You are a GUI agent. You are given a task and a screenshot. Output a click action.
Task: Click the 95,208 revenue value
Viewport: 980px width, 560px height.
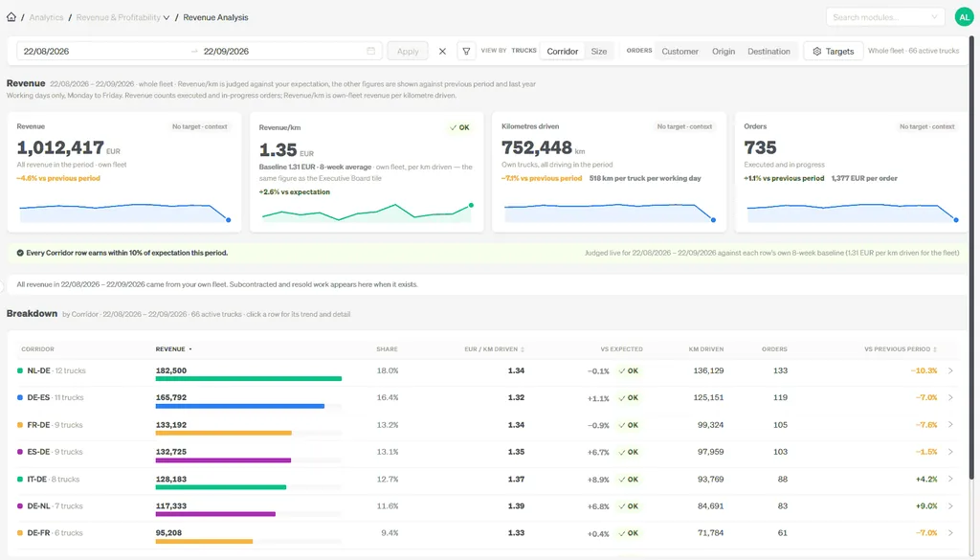click(168, 533)
